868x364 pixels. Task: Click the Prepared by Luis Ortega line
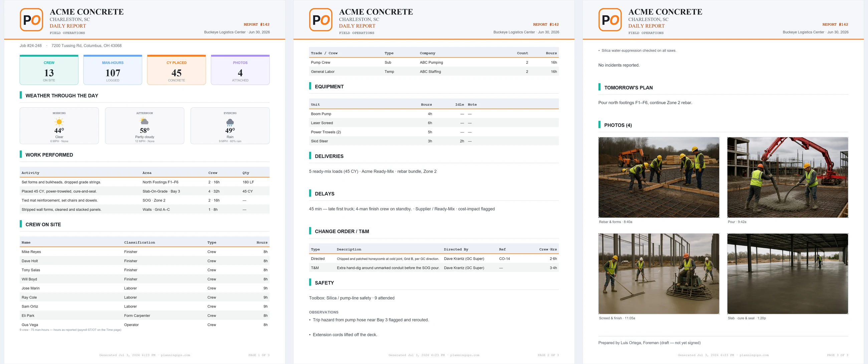click(x=649, y=343)
